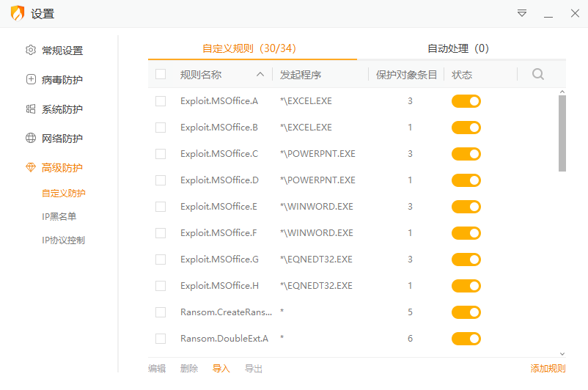Image resolution: width=588 pixels, height=390 pixels.
Task: Check the Exploit.MSOffice.A rule checkbox
Action: (161, 101)
